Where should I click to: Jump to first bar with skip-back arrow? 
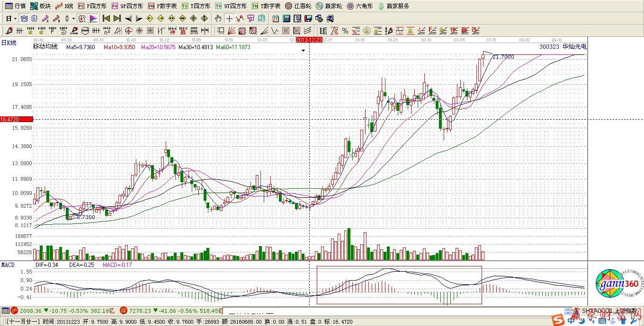coord(106,18)
